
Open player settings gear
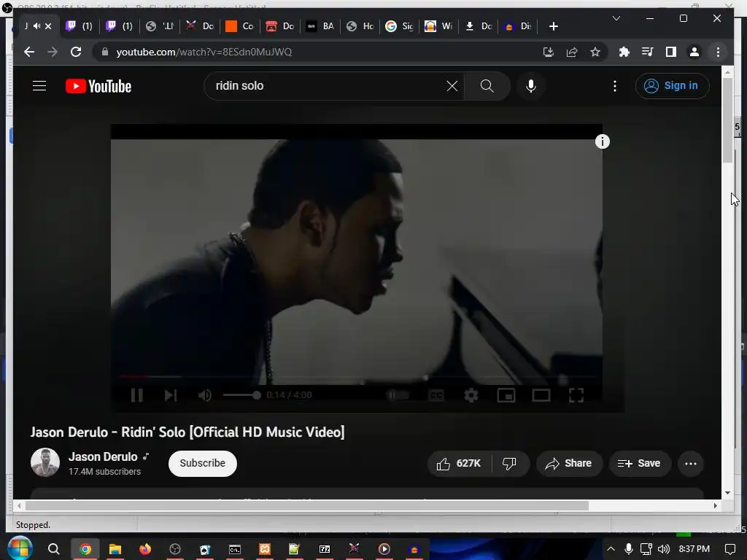click(471, 394)
